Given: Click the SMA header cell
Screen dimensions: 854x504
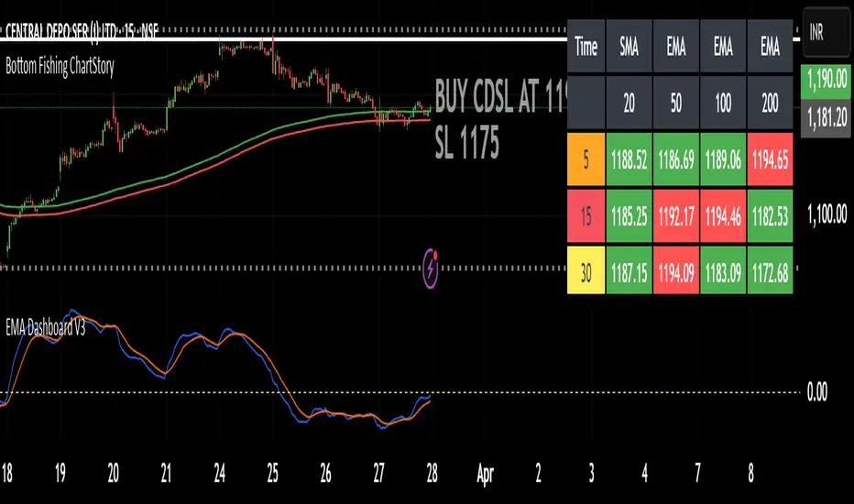Looking at the screenshot, I should click(630, 47).
